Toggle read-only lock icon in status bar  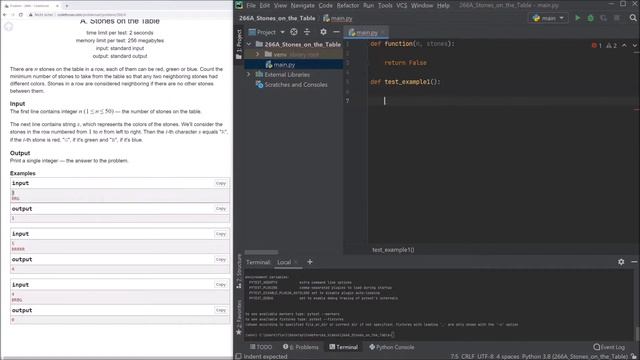point(634,356)
